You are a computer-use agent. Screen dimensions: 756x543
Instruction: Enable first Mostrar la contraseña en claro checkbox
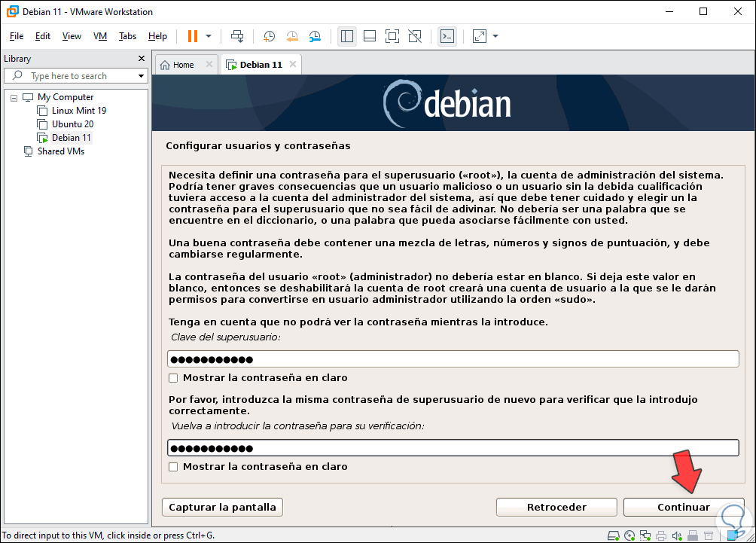[x=173, y=378]
